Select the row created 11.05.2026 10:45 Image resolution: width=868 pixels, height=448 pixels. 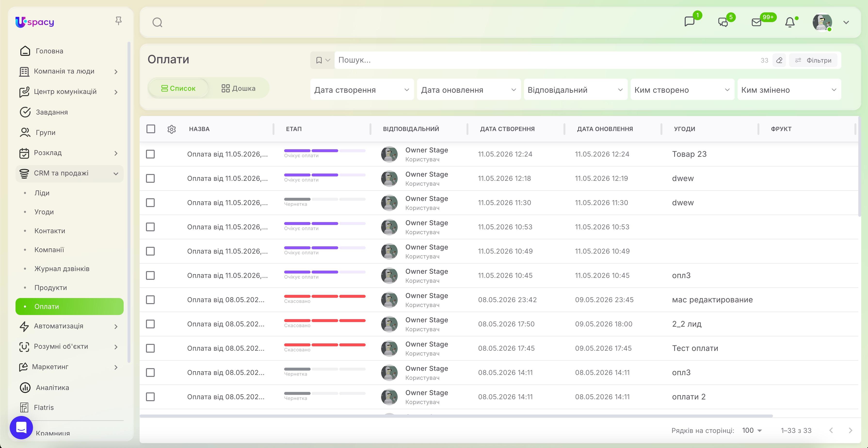click(x=150, y=276)
